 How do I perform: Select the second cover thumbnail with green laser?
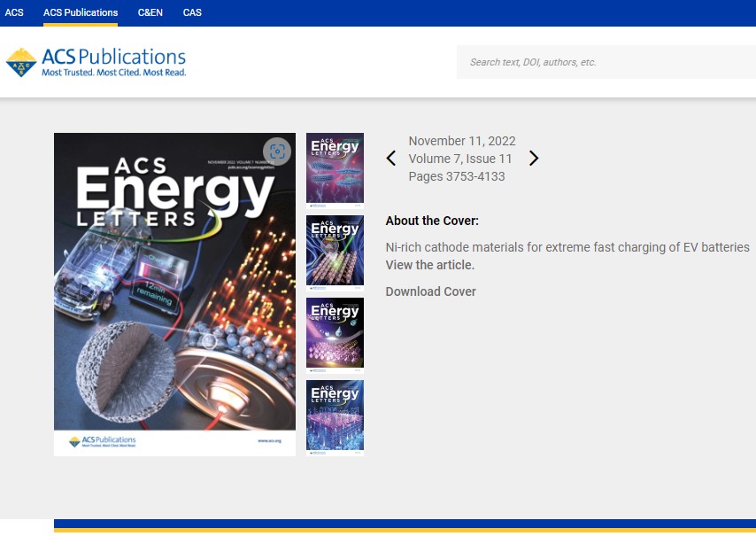pyautogui.click(x=336, y=252)
